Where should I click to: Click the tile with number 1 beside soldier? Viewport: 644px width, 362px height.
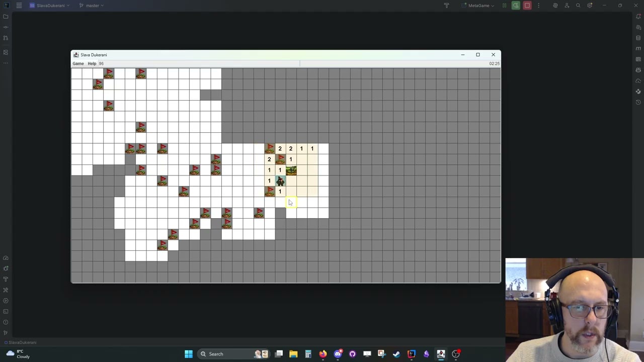pos(269,181)
